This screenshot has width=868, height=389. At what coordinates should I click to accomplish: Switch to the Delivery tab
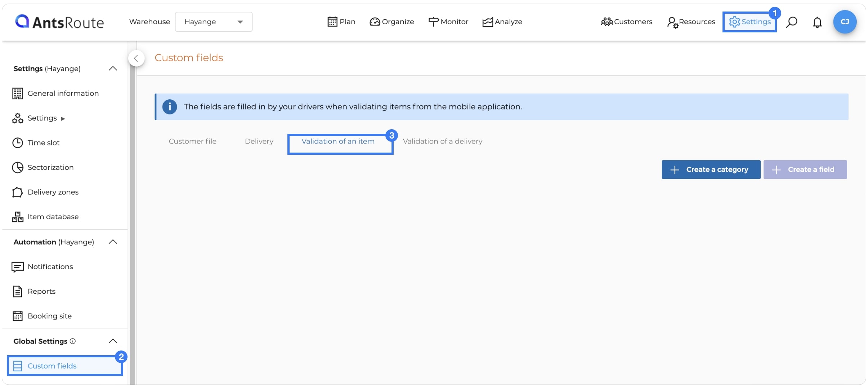[259, 141]
